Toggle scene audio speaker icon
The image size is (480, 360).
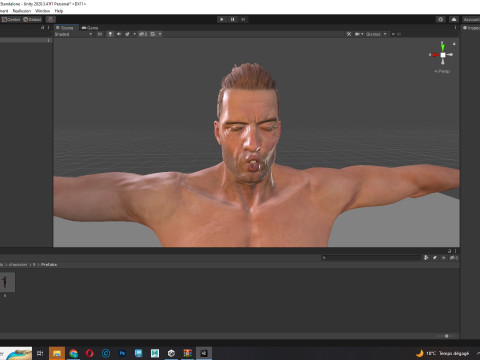(x=119, y=34)
